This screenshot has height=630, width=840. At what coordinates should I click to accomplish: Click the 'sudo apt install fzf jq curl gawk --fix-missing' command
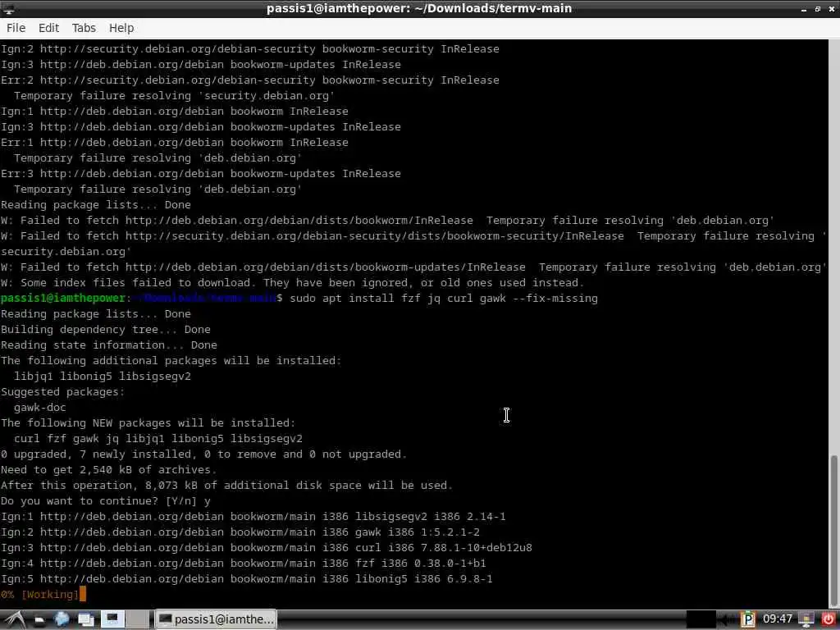[x=444, y=299]
